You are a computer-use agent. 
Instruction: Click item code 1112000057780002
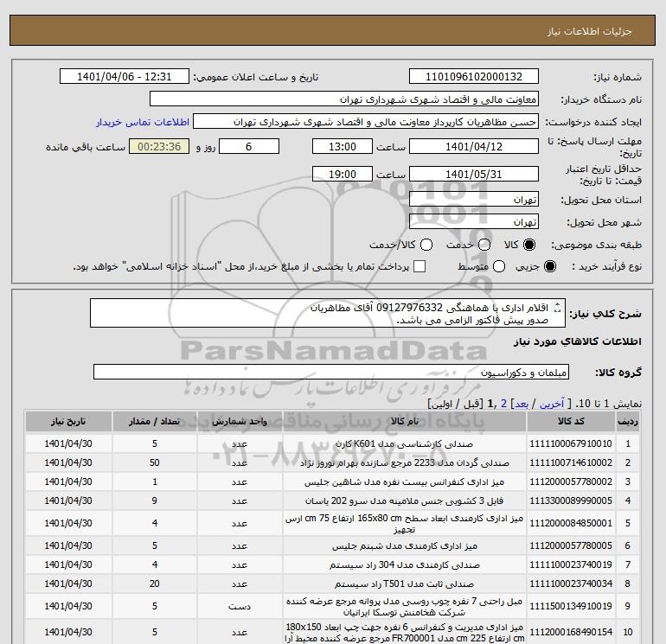571,481
